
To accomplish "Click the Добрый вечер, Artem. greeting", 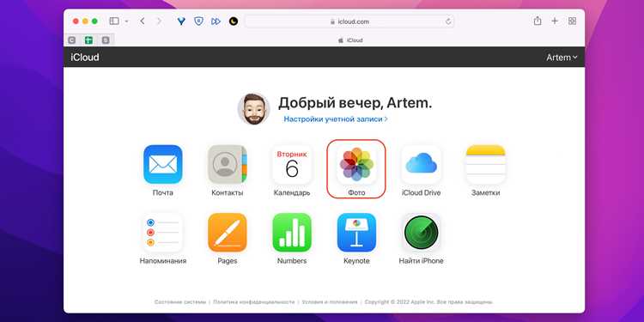I will pos(355,103).
